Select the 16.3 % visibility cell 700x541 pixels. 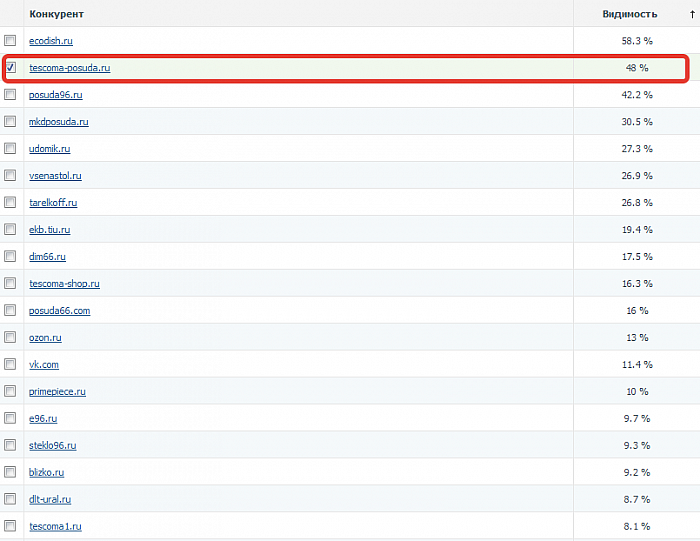pos(637,283)
